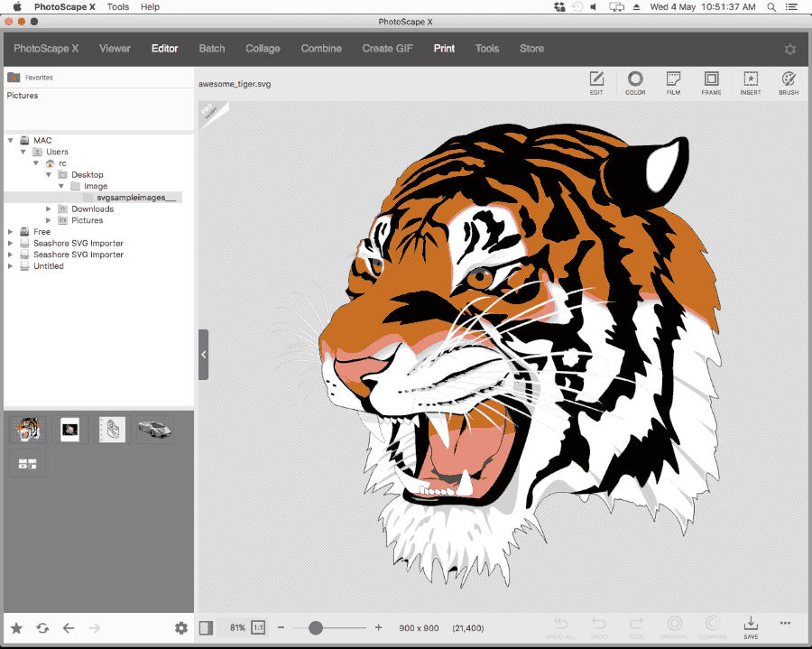812x649 pixels.
Task: Click the awesome_tiger.svg file name
Action: (x=235, y=84)
